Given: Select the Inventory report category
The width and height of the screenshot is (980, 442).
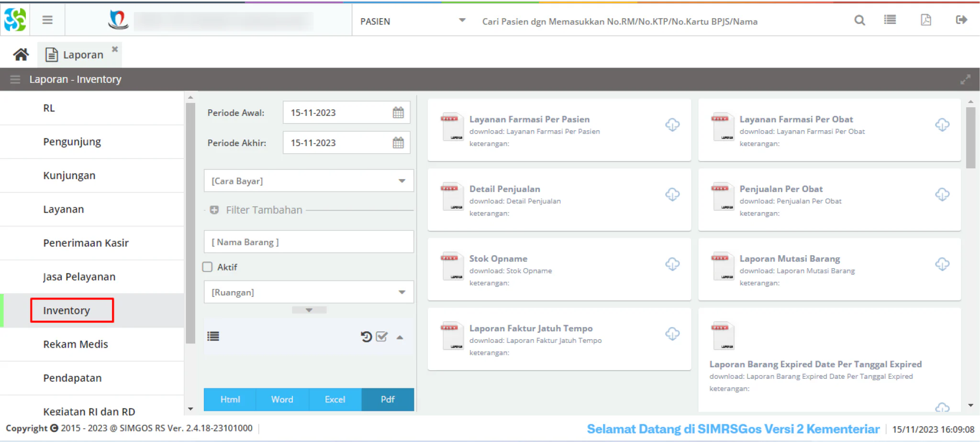Looking at the screenshot, I should point(92,310).
